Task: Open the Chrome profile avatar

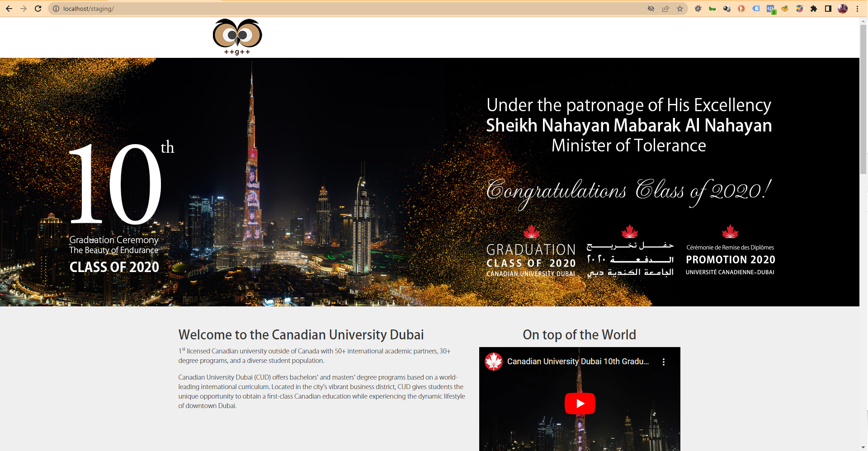Action: 843,9
